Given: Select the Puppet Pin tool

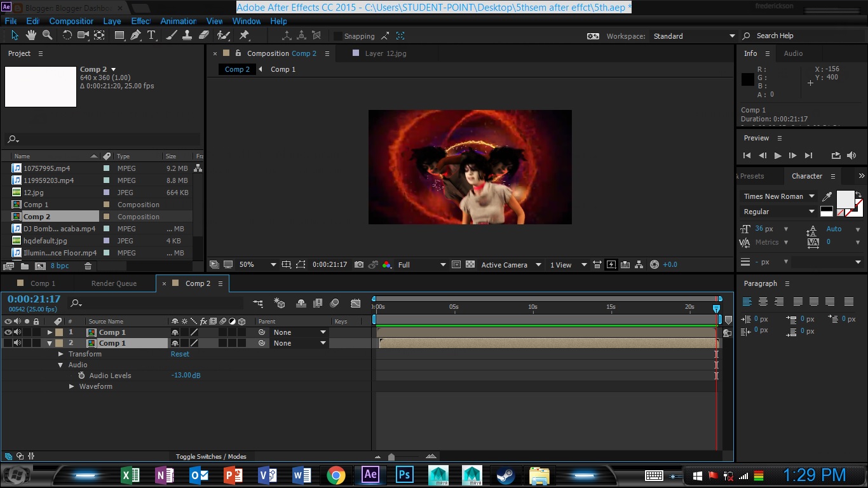Looking at the screenshot, I should point(244,36).
